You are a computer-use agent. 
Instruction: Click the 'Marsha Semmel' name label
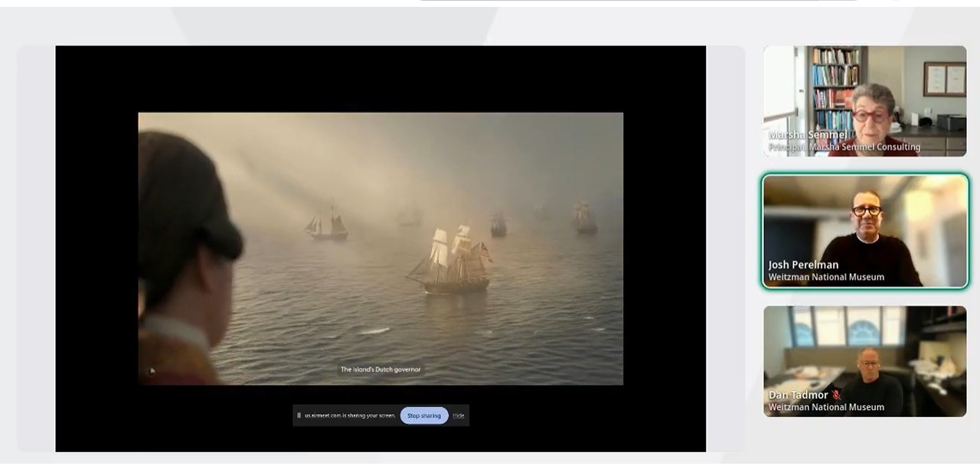(808, 135)
